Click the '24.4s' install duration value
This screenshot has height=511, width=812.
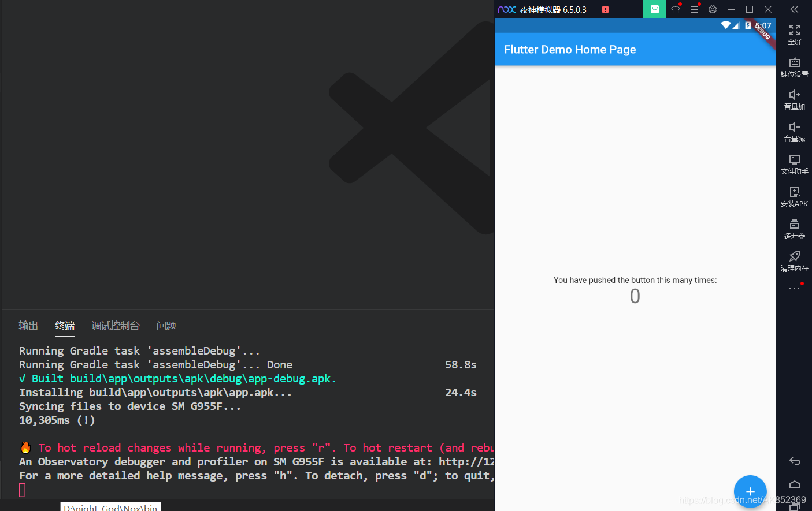(461, 393)
